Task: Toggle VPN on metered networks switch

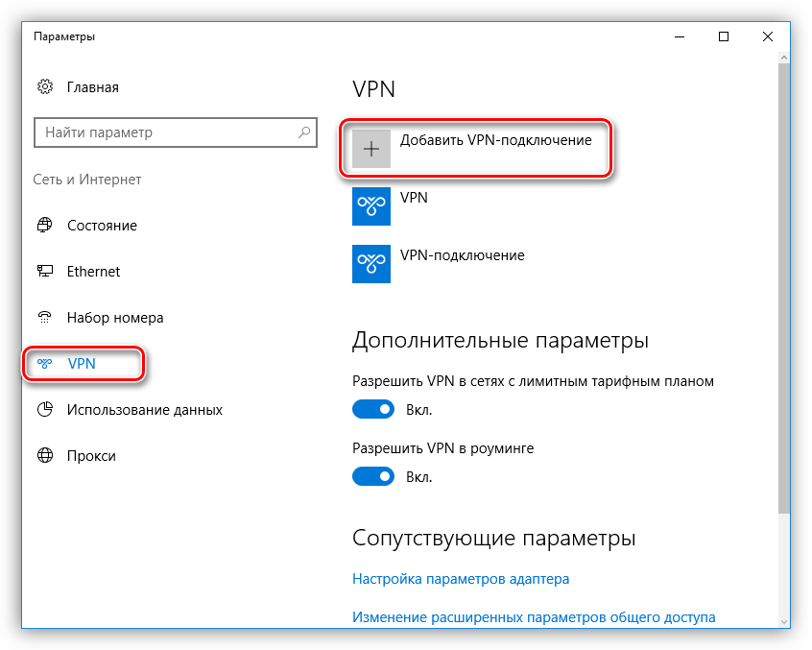Action: pyautogui.click(x=372, y=409)
